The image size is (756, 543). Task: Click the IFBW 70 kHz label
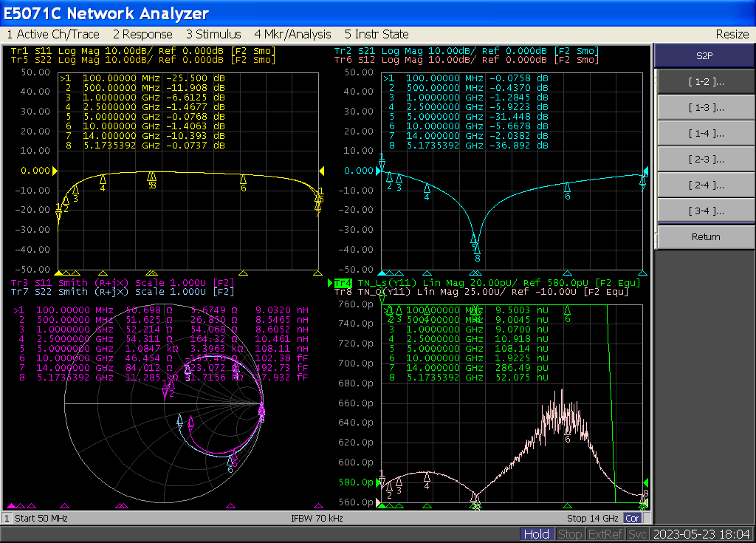(x=317, y=519)
